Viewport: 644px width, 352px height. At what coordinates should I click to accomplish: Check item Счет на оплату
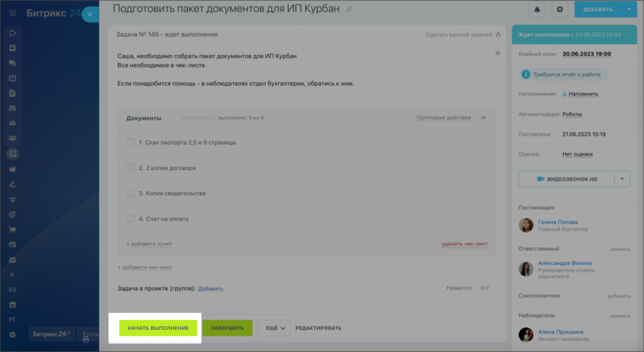(130, 219)
